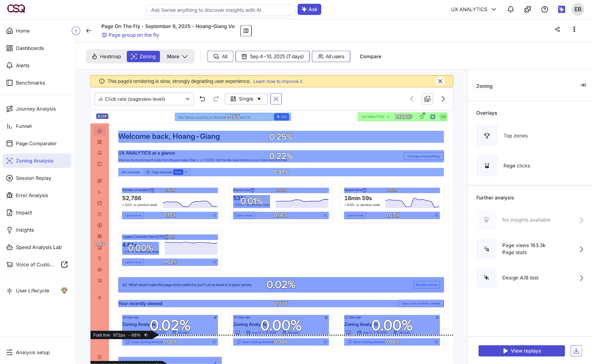Open Impact in sidebar
592x364 pixels.
37,213
